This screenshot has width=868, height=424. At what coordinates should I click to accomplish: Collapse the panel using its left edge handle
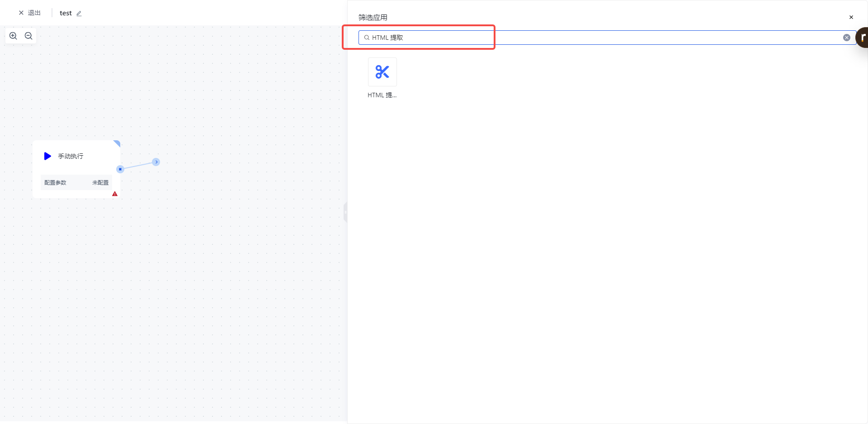[x=345, y=212]
